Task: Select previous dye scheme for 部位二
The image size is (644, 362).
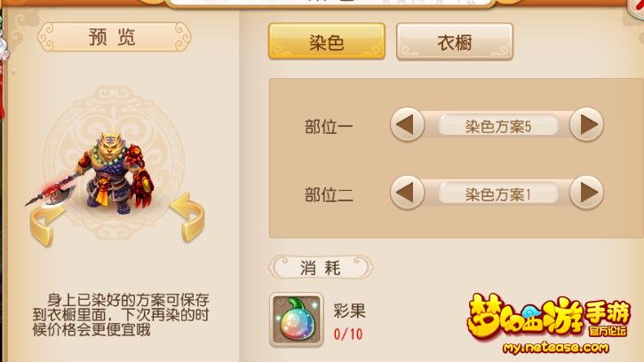Action: pyautogui.click(x=407, y=193)
